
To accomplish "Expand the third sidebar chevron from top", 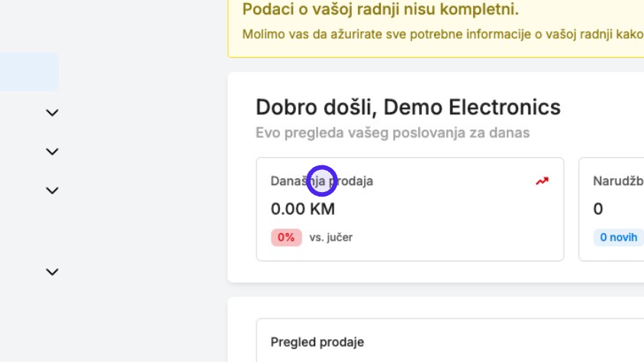I will tap(52, 191).
